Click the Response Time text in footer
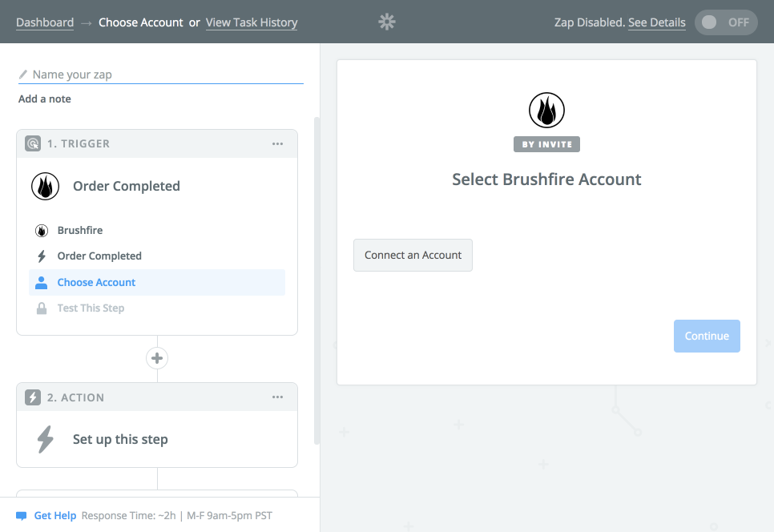The width and height of the screenshot is (774, 532). point(177,516)
